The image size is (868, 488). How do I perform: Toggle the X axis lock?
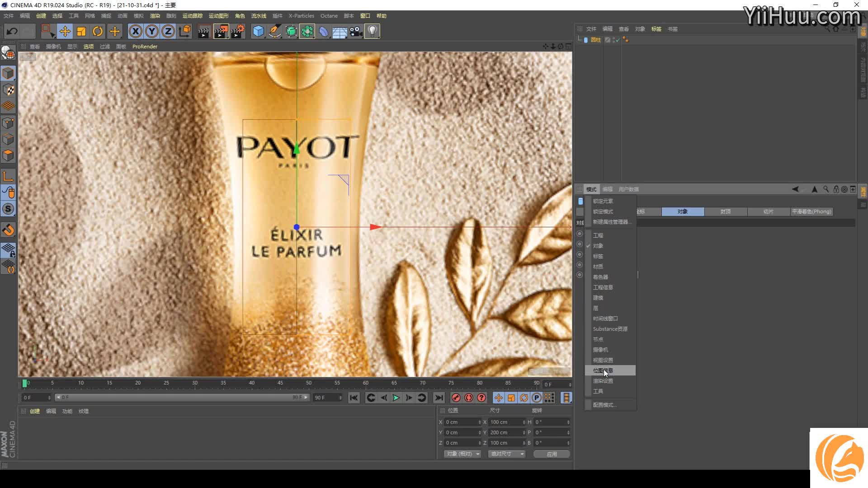tap(135, 31)
